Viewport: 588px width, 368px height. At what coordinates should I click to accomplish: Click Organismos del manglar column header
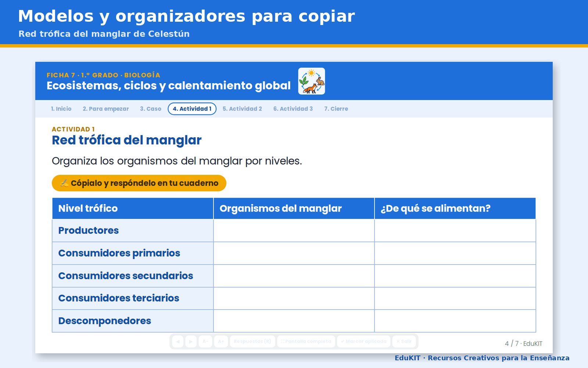pyautogui.click(x=294, y=208)
